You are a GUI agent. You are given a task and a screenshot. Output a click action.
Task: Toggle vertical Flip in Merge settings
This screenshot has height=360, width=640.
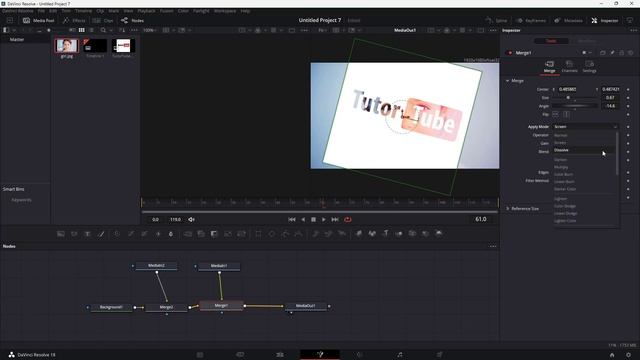pos(566,114)
